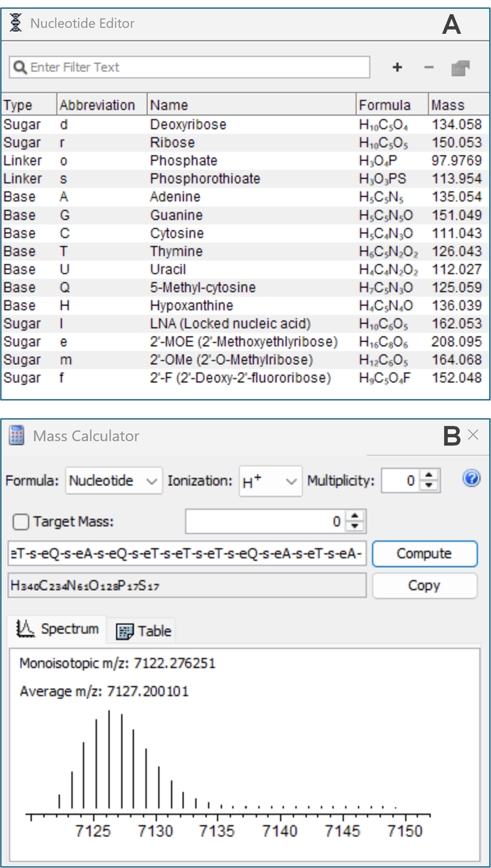The image size is (491, 868).
Task: Increase Multiplicity with the up arrow
Action: click(x=428, y=476)
